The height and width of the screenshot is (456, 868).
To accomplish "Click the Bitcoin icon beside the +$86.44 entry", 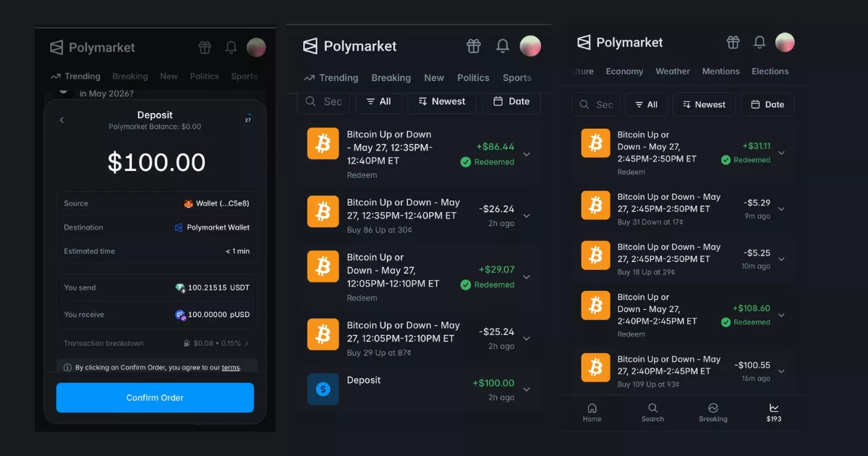I will coord(323,143).
